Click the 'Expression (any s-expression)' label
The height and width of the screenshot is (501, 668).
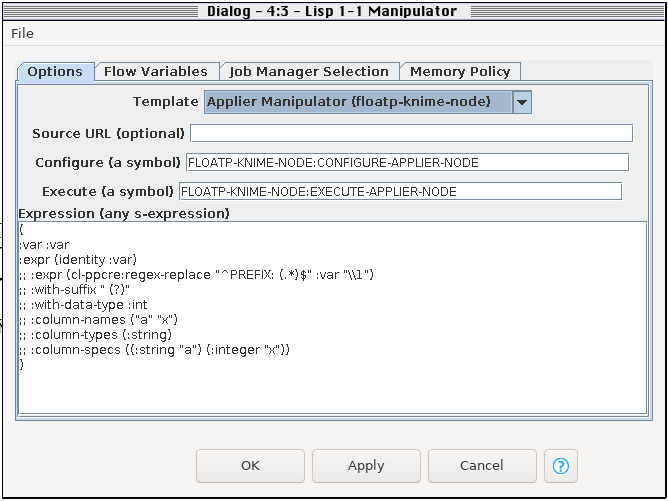tap(124, 213)
